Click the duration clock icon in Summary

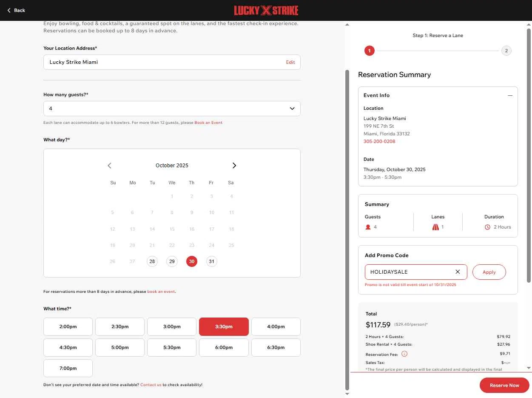pos(487,227)
